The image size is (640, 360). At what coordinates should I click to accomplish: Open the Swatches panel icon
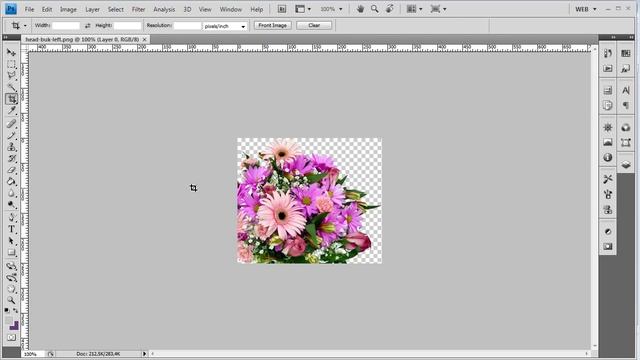626,53
